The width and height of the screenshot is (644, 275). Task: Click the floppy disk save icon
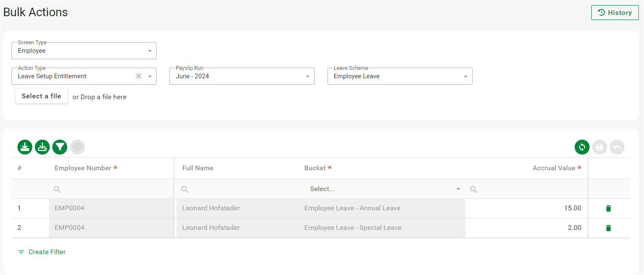click(x=599, y=147)
